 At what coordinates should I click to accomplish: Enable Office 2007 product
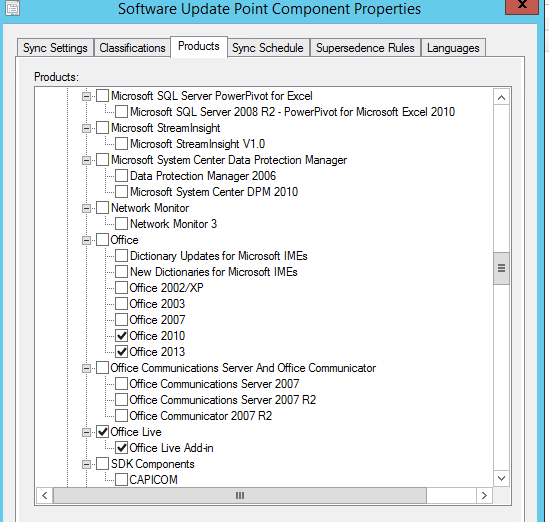[x=121, y=320]
